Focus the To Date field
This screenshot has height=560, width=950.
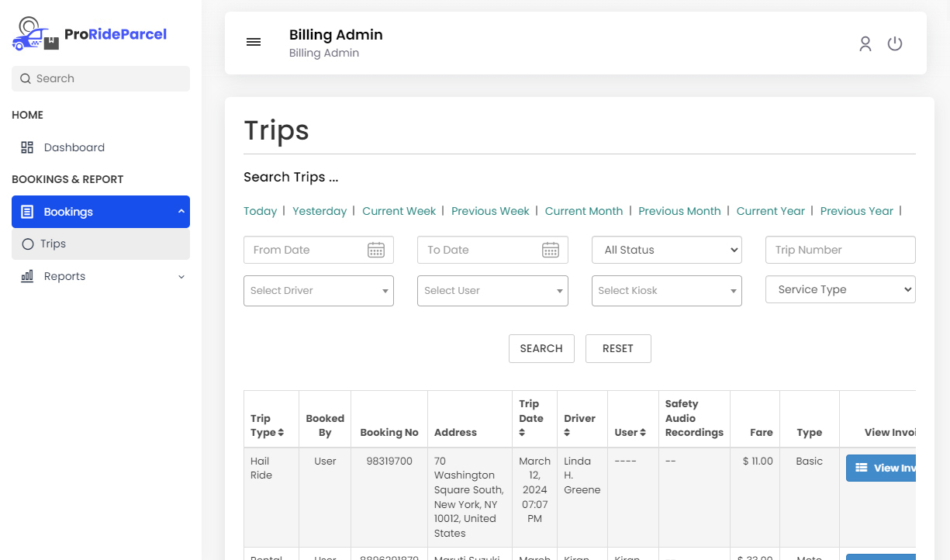point(492,250)
